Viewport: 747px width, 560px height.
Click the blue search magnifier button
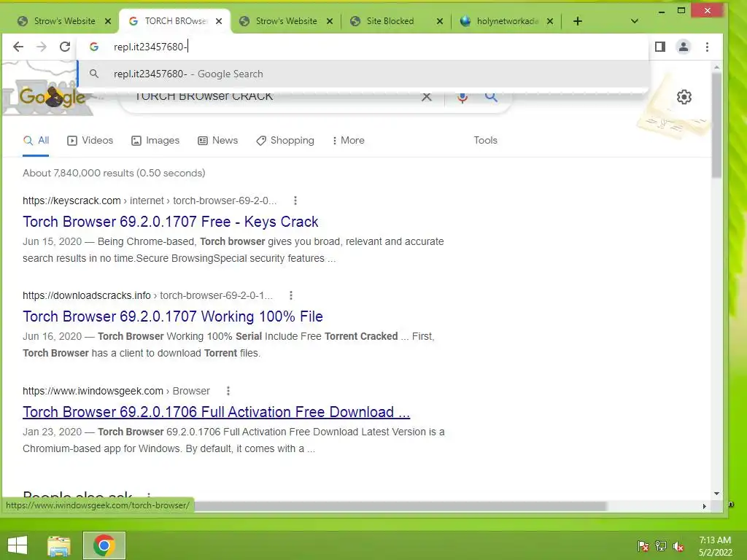[x=491, y=97]
